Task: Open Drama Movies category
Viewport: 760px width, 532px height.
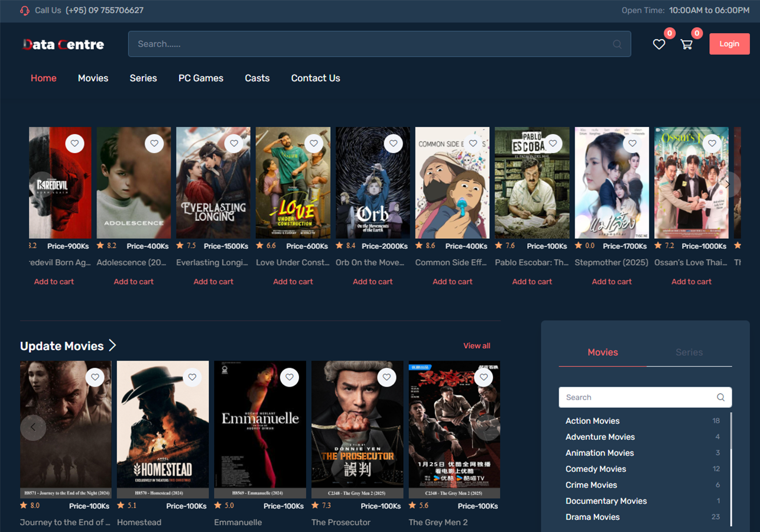Action: tap(593, 517)
